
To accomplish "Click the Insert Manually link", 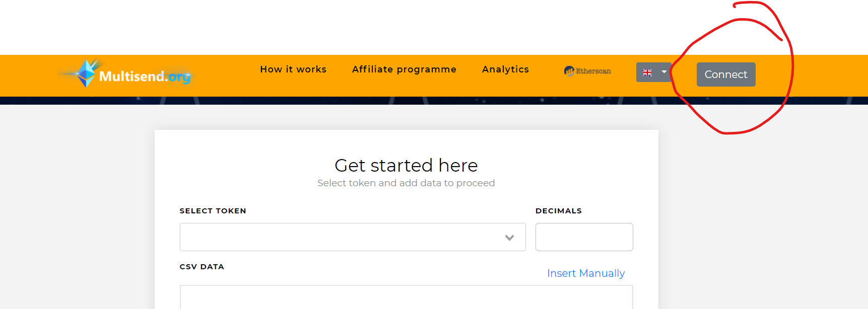I will click(586, 273).
